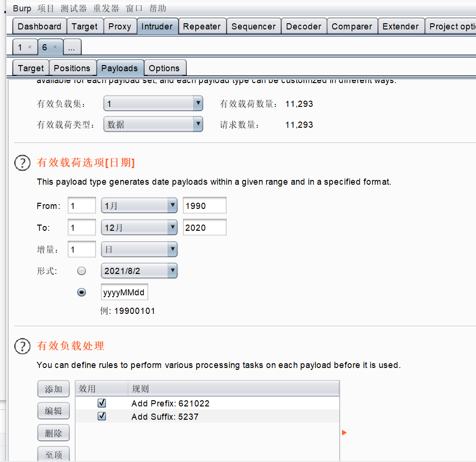Viewport: 476px width, 462px height.
Task: Select the custom yyyyMMdd format radio button
Action: coord(81,292)
